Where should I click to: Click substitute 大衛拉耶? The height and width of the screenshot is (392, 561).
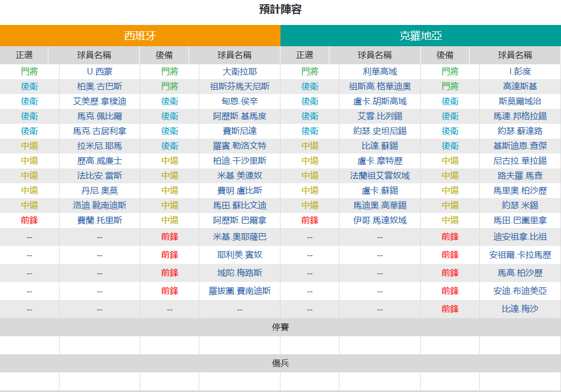240,72
